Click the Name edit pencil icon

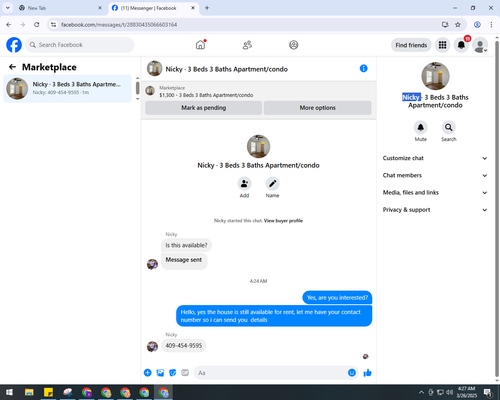coord(272,183)
